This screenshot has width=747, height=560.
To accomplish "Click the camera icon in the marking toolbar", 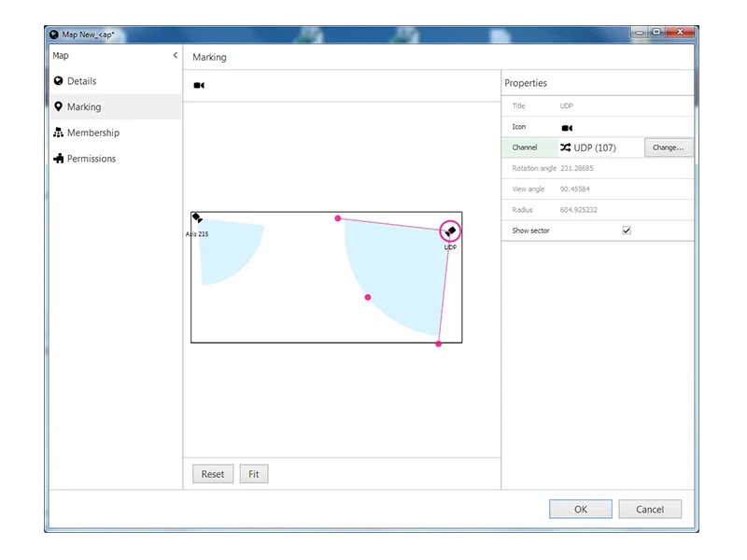I will pos(199,86).
